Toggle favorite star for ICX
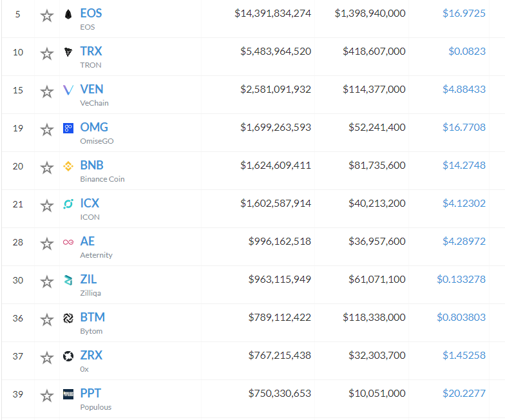Screen dimensions: 505x420 (x=46, y=205)
